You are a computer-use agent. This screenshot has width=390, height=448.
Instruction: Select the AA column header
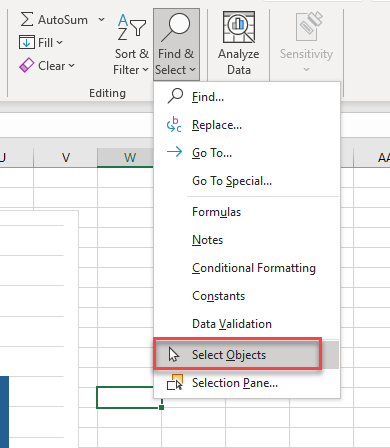372,157
